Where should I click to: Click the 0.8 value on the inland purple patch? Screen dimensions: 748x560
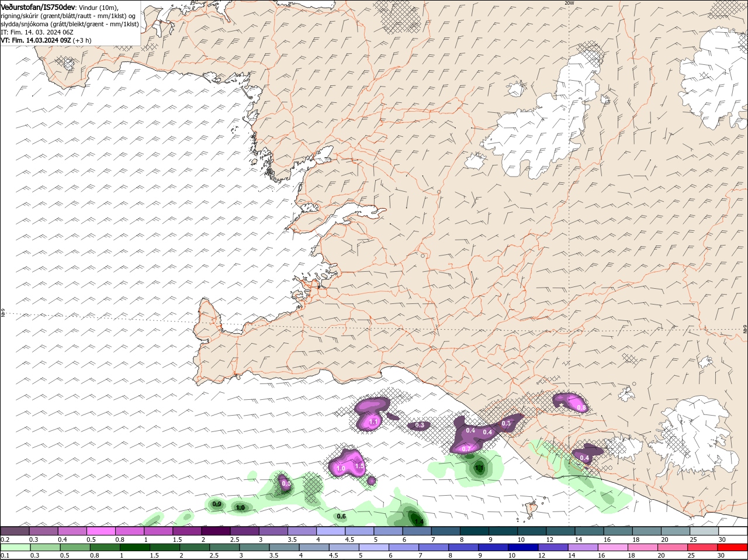581,407
